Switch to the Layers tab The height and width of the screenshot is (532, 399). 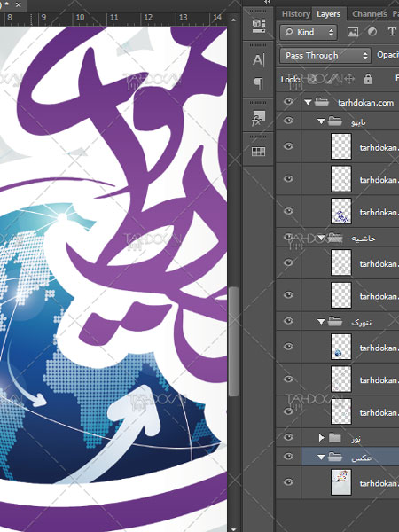coord(328,14)
